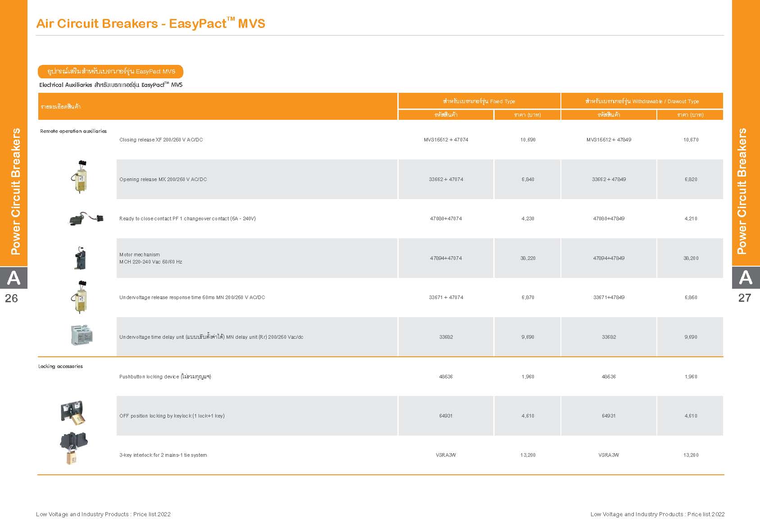Viewport: 760px width, 532px height.
Task: Click price 10,690
Action: point(528,140)
